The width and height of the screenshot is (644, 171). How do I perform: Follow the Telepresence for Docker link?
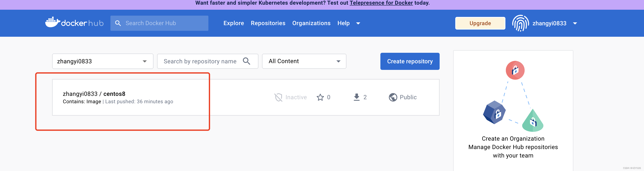pos(381,3)
